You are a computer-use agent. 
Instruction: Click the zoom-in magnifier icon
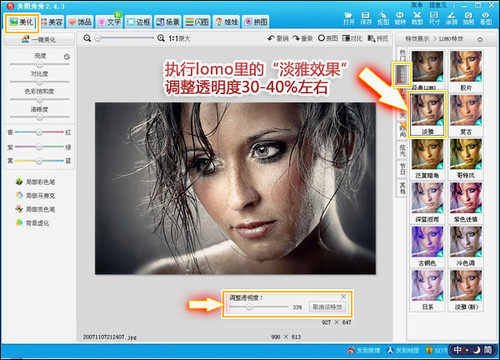[161, 38]
